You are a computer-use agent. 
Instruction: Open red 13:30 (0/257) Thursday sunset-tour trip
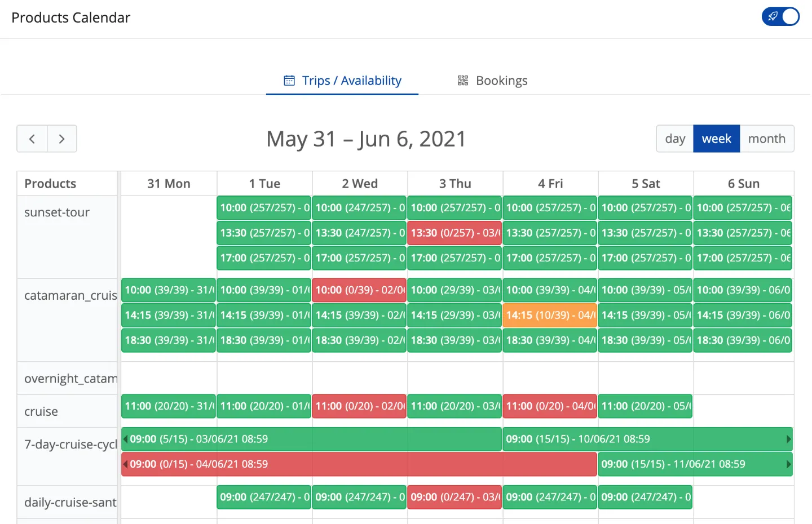click(x=454, y=233)
